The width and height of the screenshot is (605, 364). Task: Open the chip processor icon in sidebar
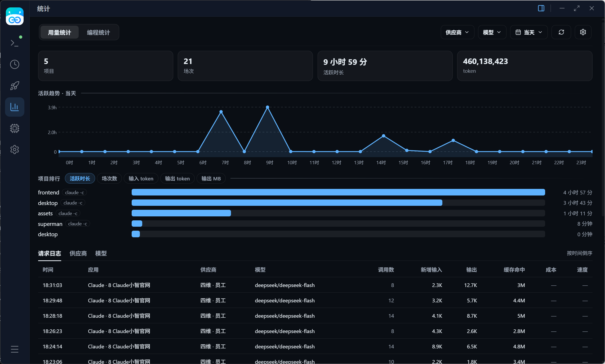point(15,128)
